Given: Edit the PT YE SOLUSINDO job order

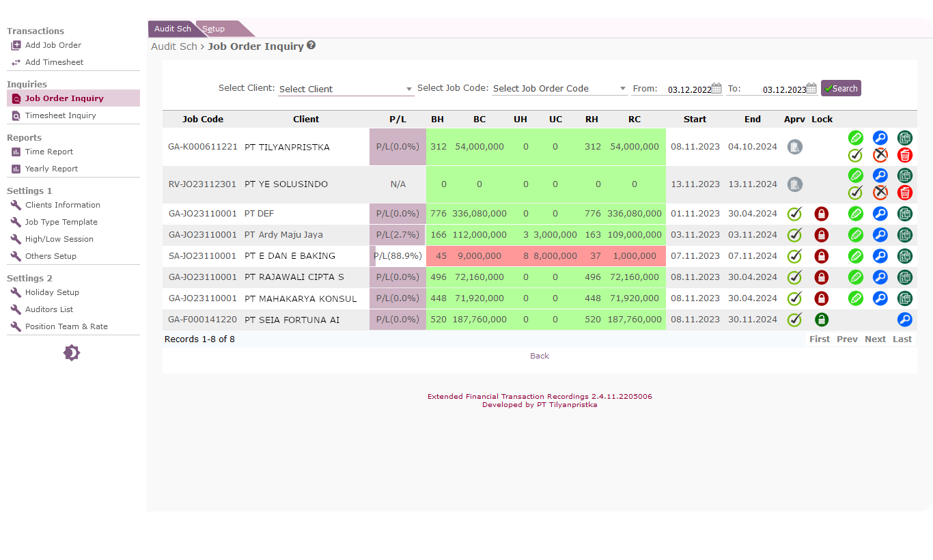Looking at the screenshot, I should 856,175.
